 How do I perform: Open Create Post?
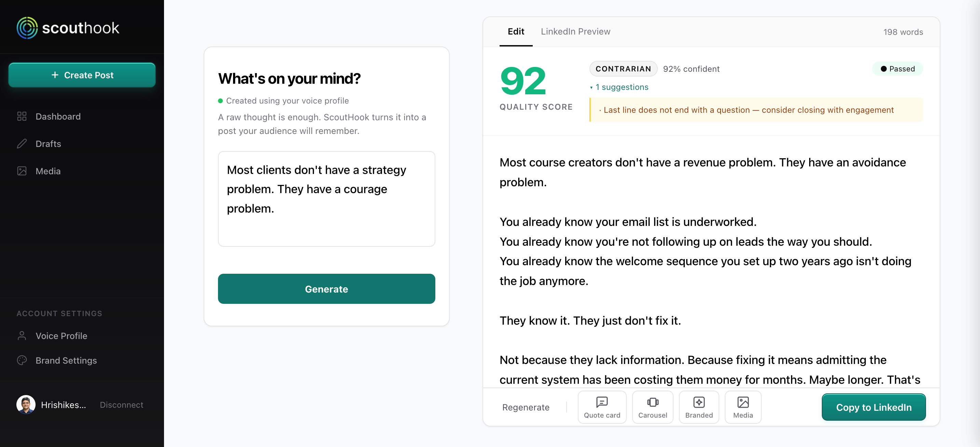[81, 75]
